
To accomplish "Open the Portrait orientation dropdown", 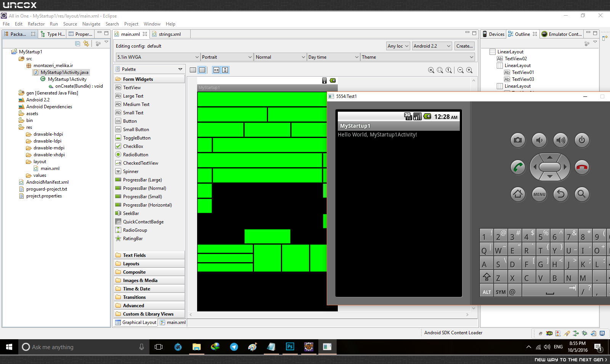I will (x=227, y=57).
